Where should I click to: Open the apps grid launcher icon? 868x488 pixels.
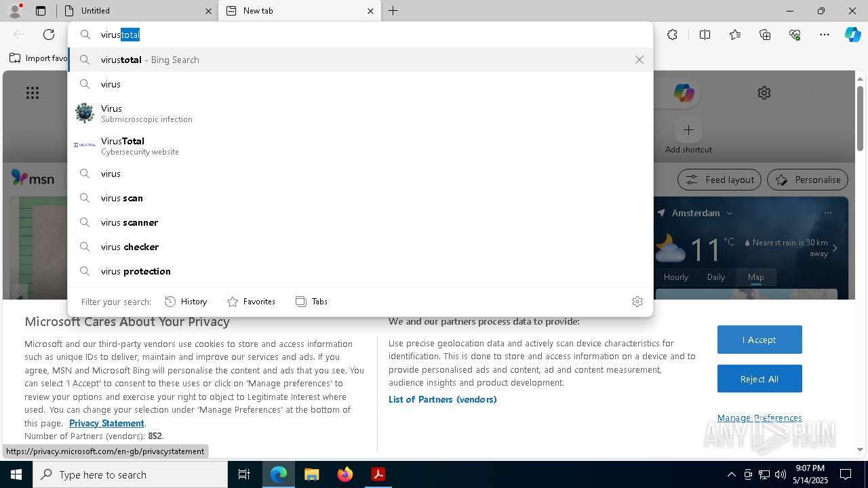point(33,94)
